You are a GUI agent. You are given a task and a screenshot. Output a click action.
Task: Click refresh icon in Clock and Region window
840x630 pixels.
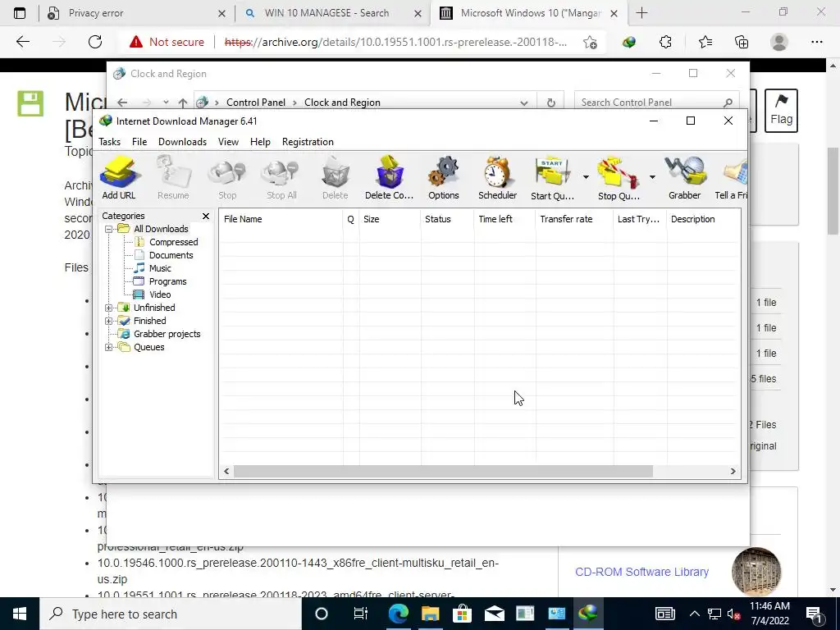550,103
